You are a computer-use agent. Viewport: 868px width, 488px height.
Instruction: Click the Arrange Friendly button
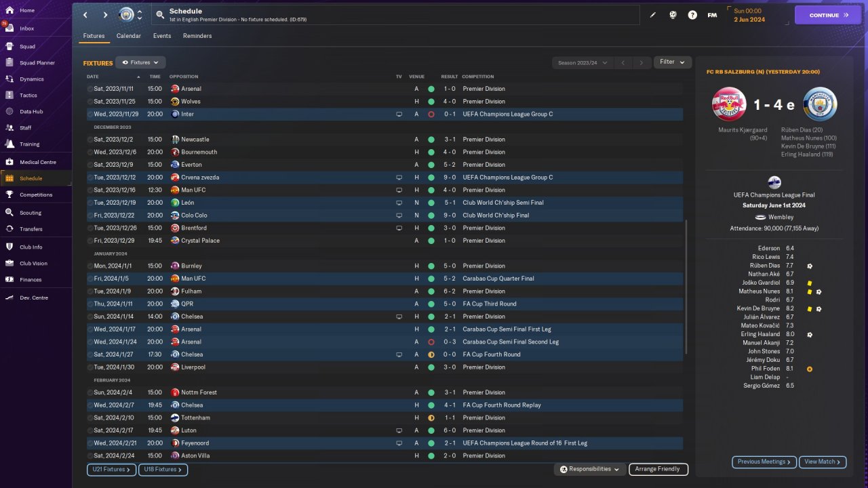click(x=658, y=469)
